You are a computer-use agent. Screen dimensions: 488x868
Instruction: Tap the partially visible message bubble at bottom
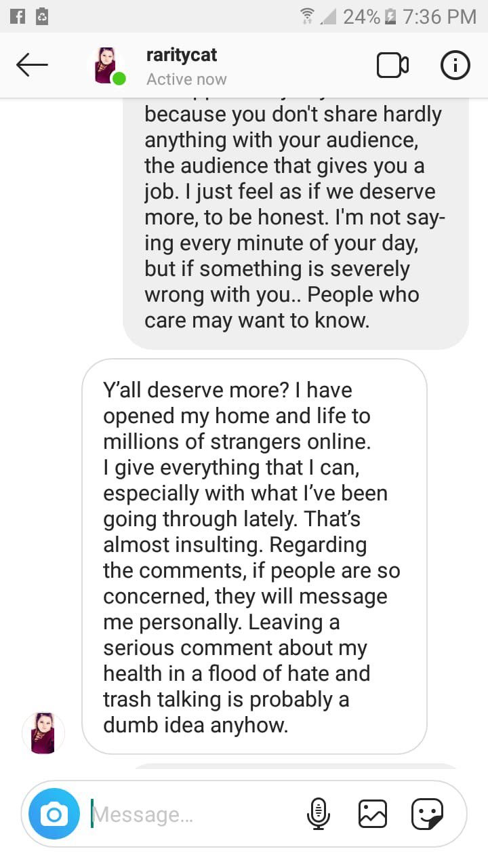point(296,766)
